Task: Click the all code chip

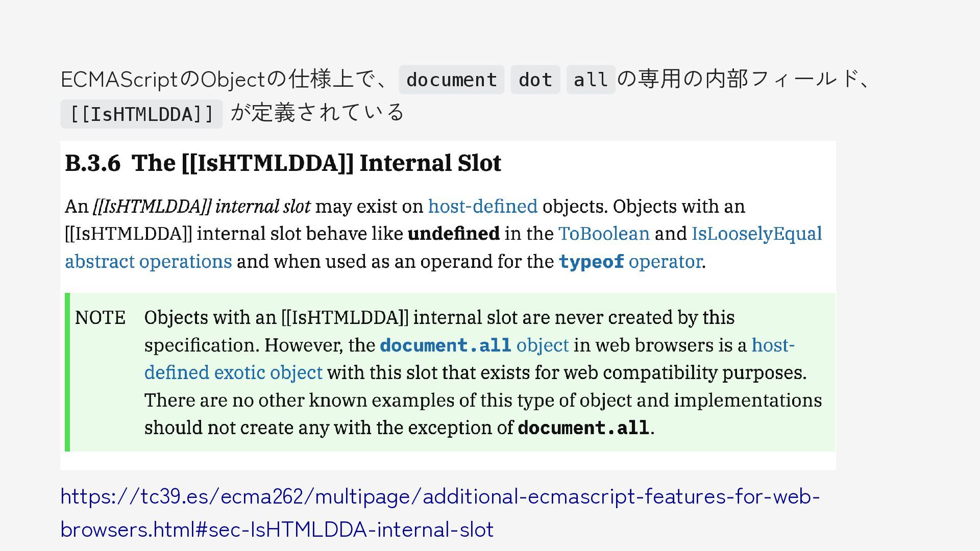Action: coord(590,80)
